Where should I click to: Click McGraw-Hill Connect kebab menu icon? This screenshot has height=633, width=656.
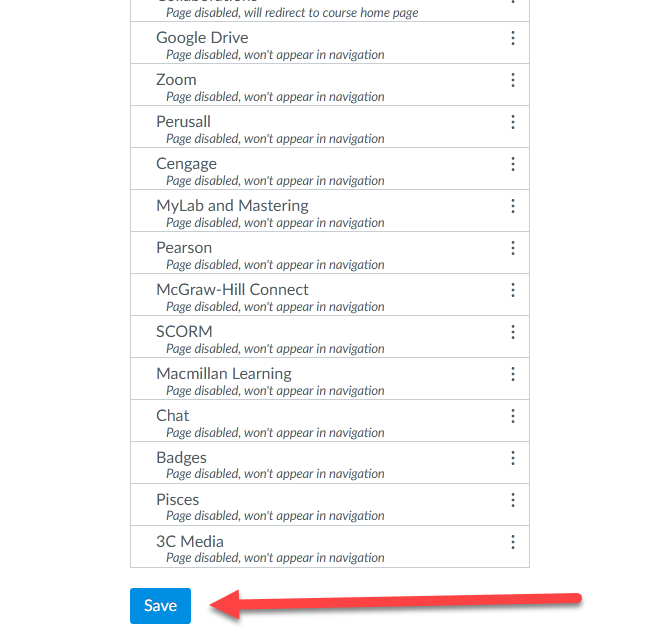coord(513,290)
